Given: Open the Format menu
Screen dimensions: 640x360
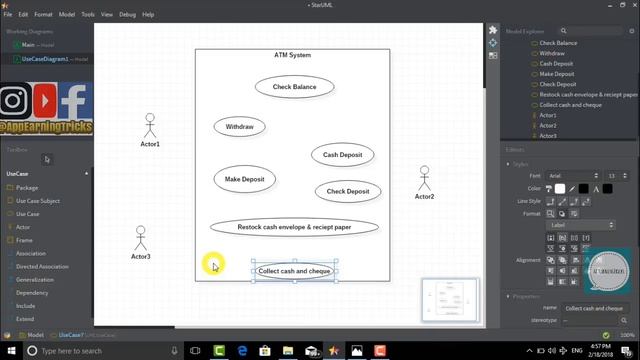Looking at the screenshot, I should click(43, 14).
